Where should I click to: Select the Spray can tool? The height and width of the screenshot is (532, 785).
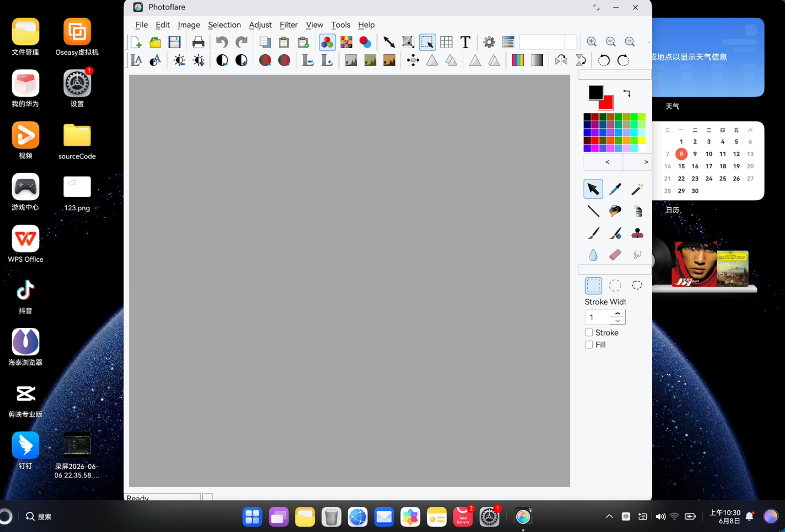click(638, 211)
